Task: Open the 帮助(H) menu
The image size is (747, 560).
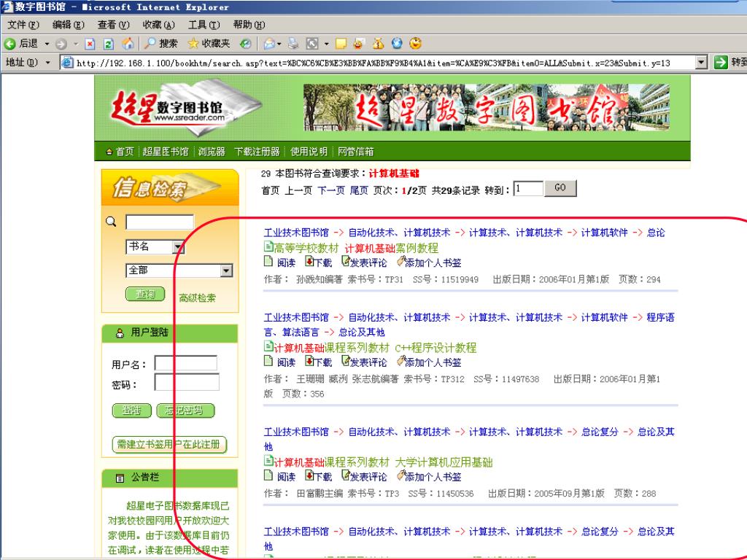Action: (x=249, y=25)
